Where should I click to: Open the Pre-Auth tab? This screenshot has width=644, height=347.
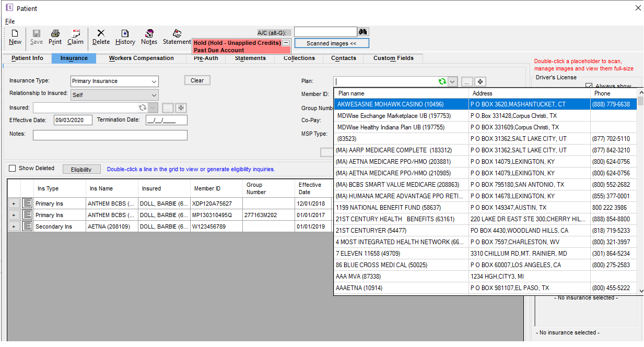coord(206,58)
